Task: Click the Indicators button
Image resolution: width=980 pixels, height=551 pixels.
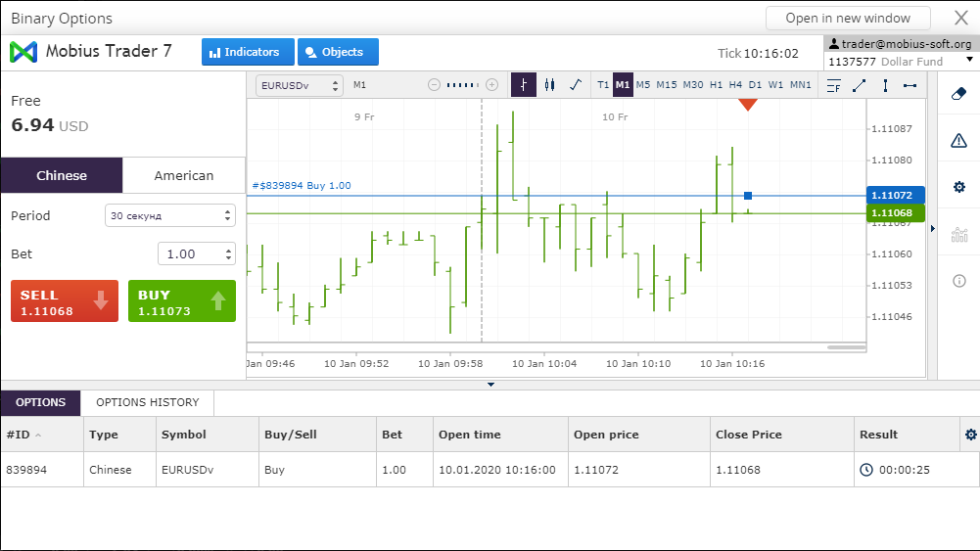Action: click(x=248, y=52)
